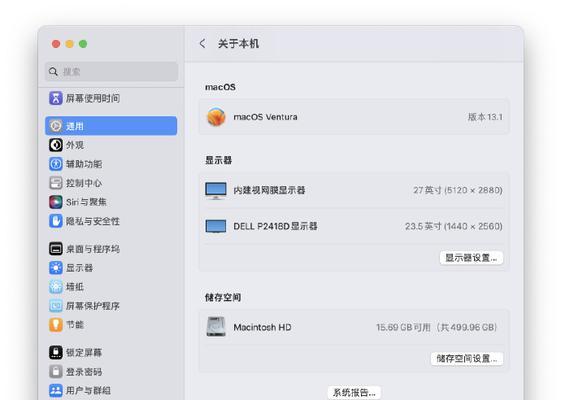Screen dimensions: 561x400
Task: Open the 用户与群组 icon
Action: 55,390
